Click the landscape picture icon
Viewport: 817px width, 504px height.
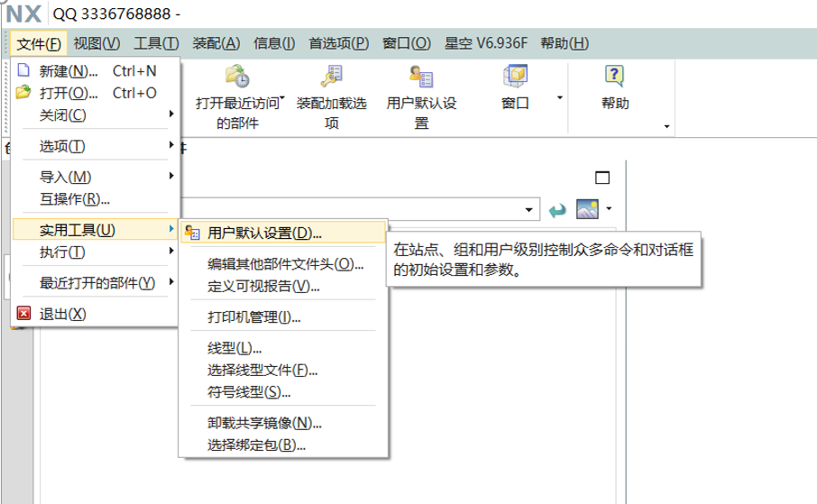coord(587,209)
